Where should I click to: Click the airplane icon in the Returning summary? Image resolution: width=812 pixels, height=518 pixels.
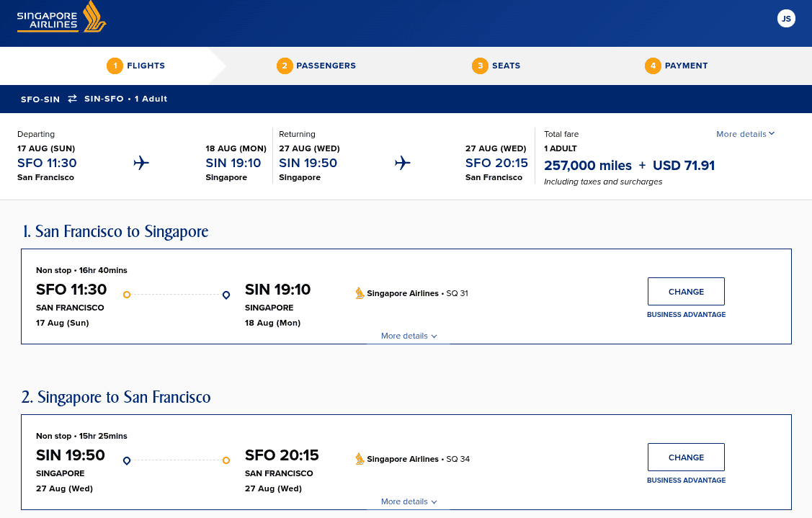tap(402, 163)
